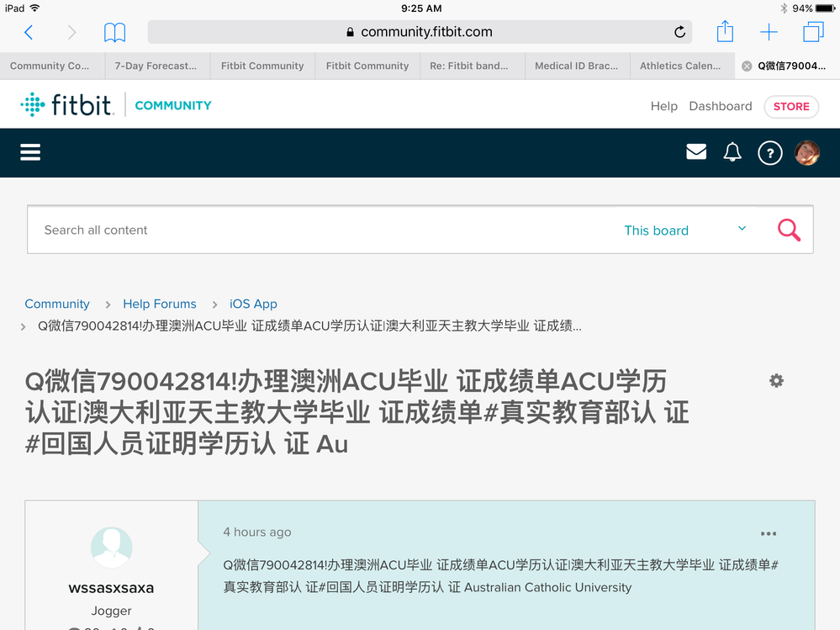
Task: Open the hamburger navigation menu
Action: coord(30,153)
